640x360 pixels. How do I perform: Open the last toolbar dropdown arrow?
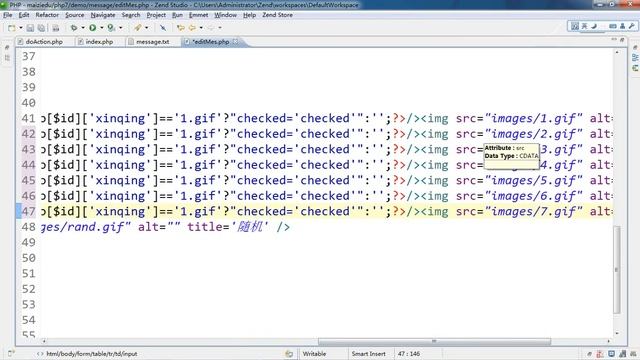click(x=220, y=28)
